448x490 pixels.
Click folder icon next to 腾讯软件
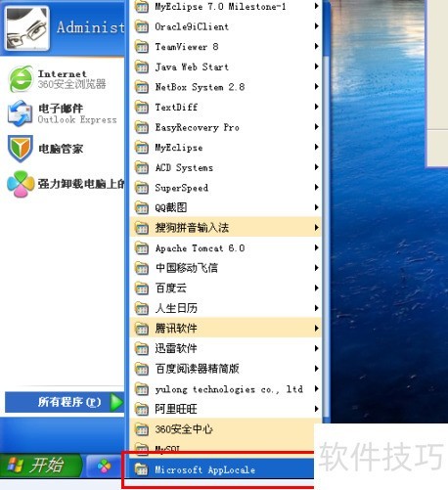pyautogui.click(x=142, y=329)
